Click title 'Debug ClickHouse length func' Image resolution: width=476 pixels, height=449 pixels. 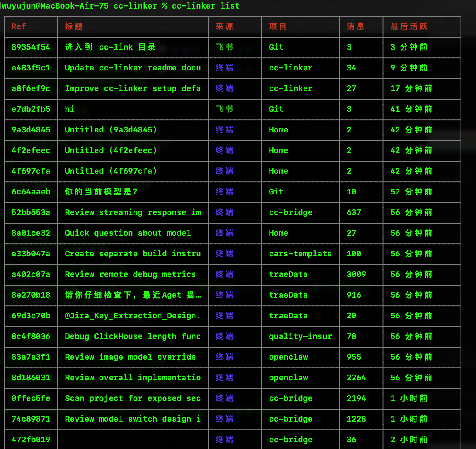(133, 337)
